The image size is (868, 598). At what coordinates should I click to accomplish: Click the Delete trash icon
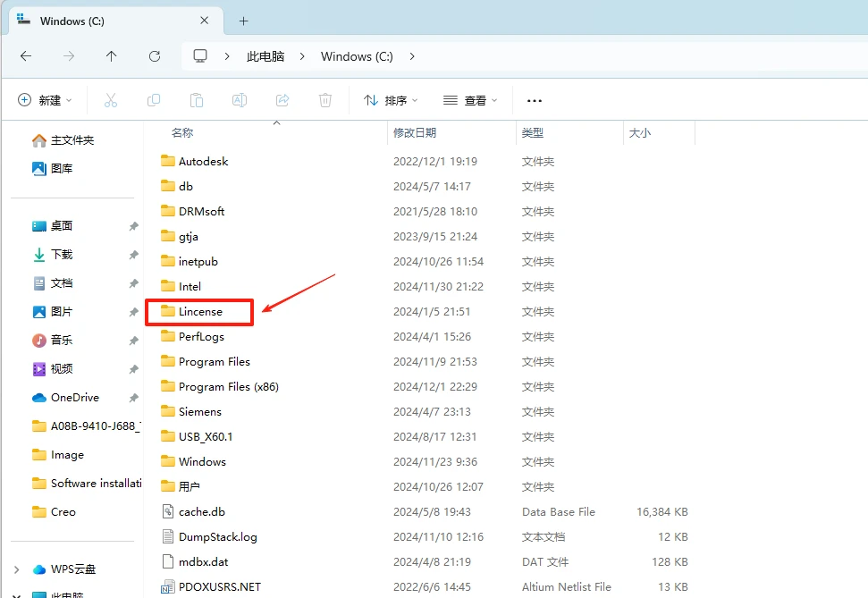[325, 99]
